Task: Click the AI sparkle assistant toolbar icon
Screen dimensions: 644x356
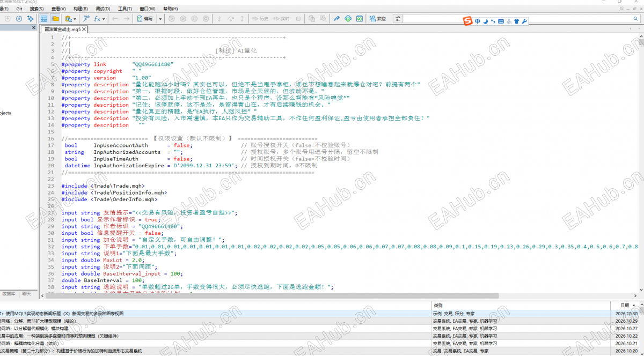Action: 30,19
